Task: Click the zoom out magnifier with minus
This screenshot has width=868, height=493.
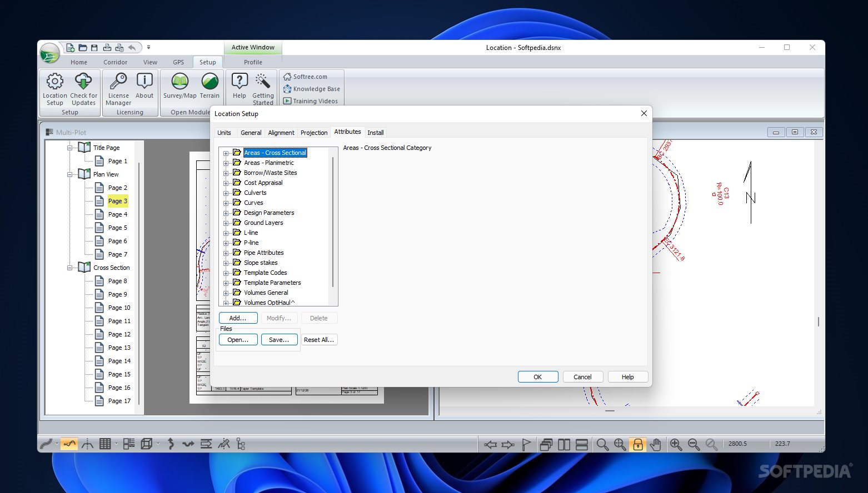Action: (x=694, y=444)
